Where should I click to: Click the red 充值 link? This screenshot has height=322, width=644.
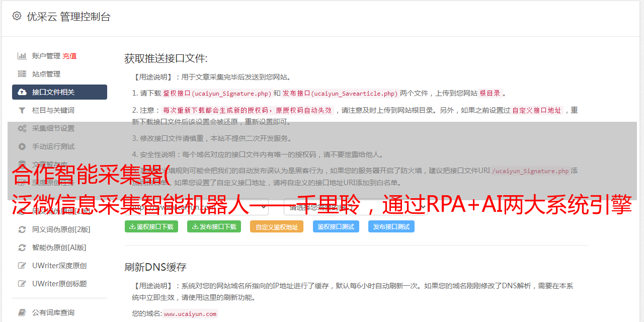pyautogui.click(x=69, y=56)
